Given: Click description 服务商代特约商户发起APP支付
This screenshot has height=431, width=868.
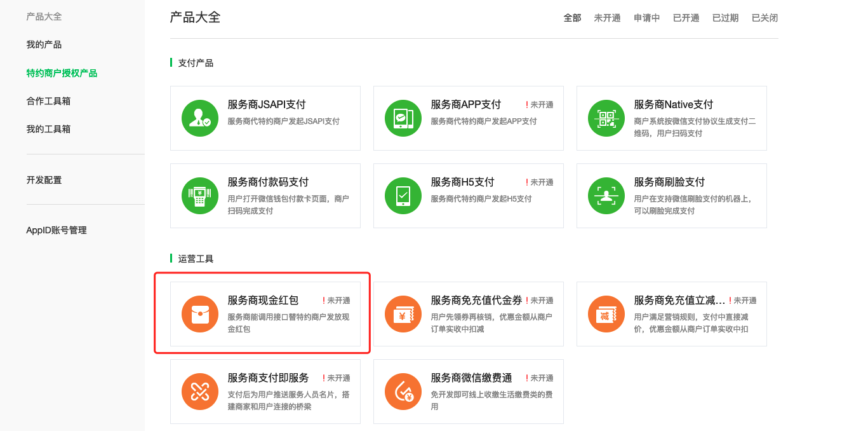Looking at the screenshot, I should [x=483, y=121].
